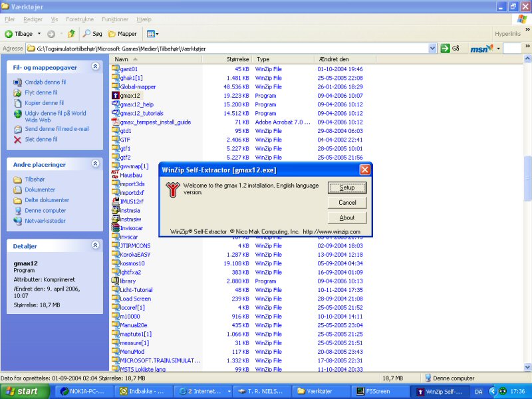Open the views icon dropdown
532x399 pixels.
[152, 34]
